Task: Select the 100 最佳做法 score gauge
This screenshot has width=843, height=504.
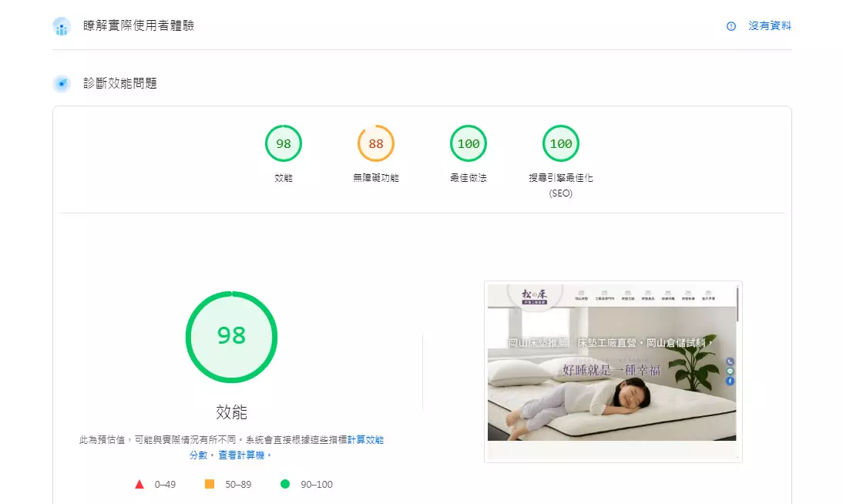Action: pos(469,144)
